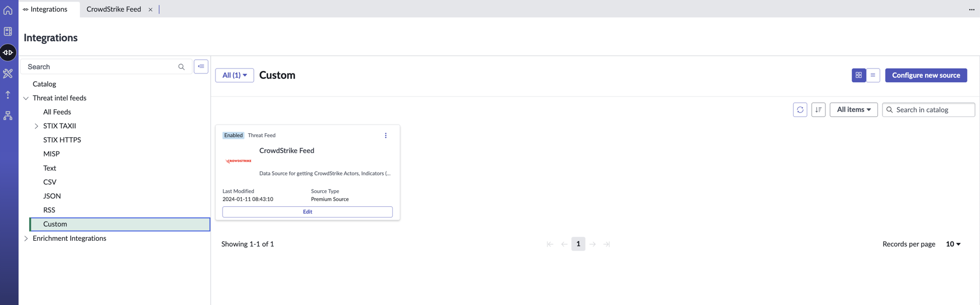Screen dimensions: 980x305
Task: Change records per page dropdown
Action: 953,244
